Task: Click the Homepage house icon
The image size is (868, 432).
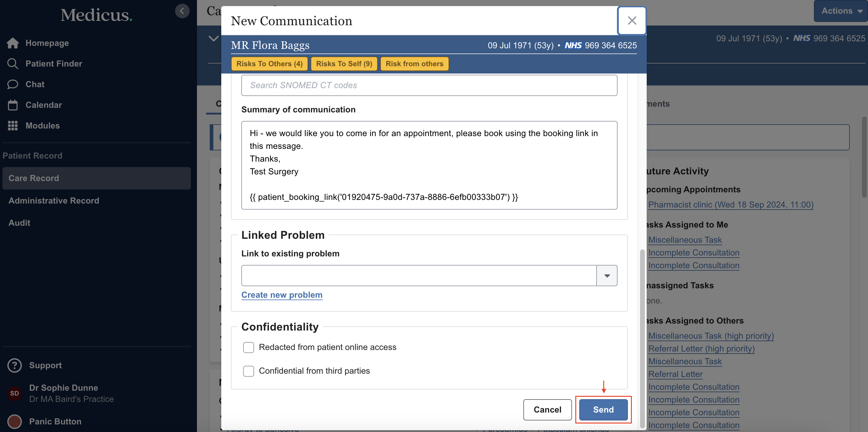Action: [13, 43]
